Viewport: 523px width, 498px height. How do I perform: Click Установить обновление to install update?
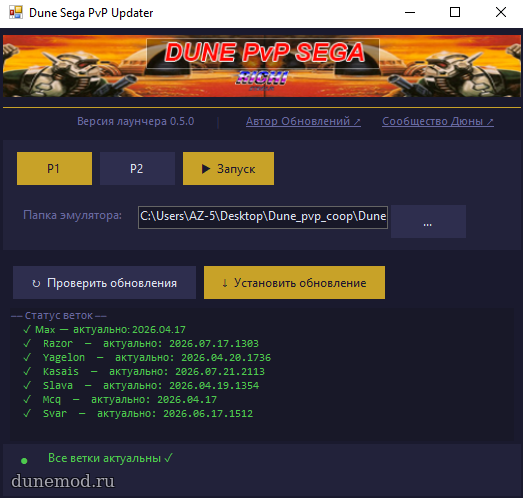click(x=295, y=283)
